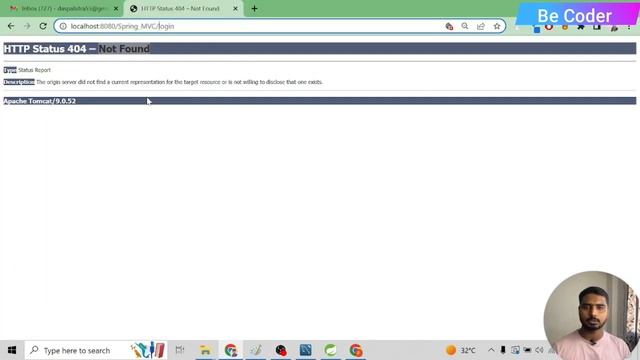Close the Gmail Inbox tab

point(116,9)
